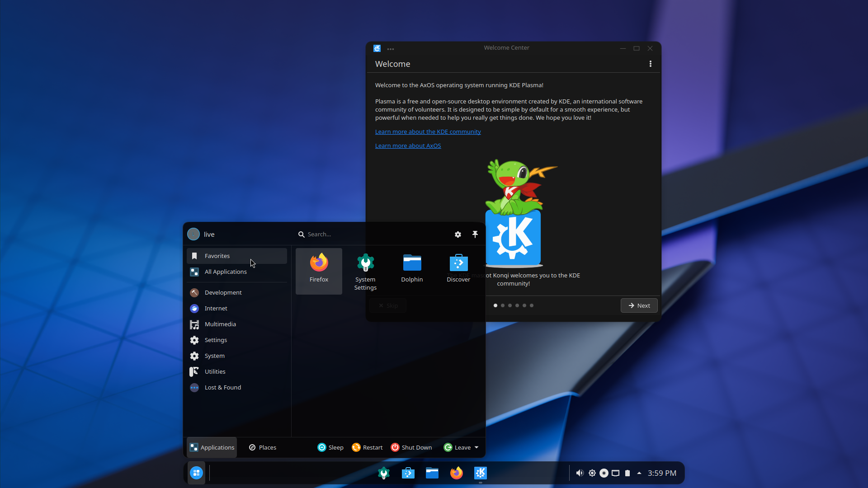The image size is (868, 488).
Task: Open Learn more about the KDE community
Action: pos(428,131)
